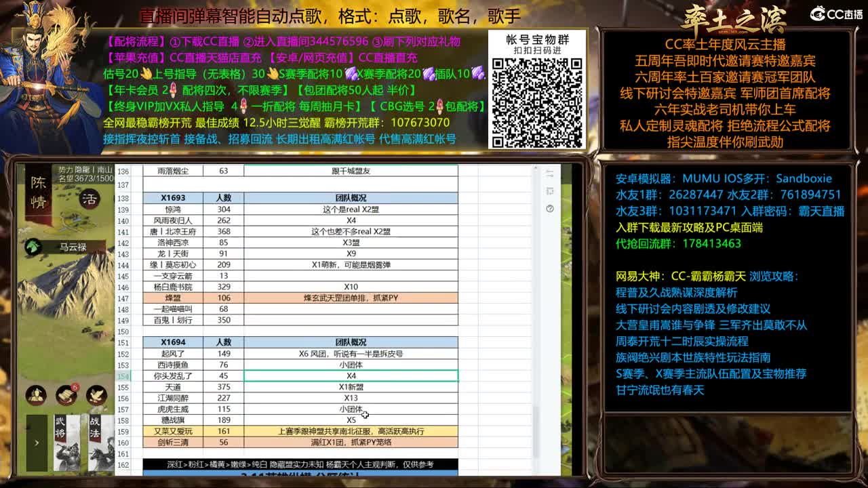
Task: Click the 帐号宝物群 QR code
Action: (x=537, y=102)
